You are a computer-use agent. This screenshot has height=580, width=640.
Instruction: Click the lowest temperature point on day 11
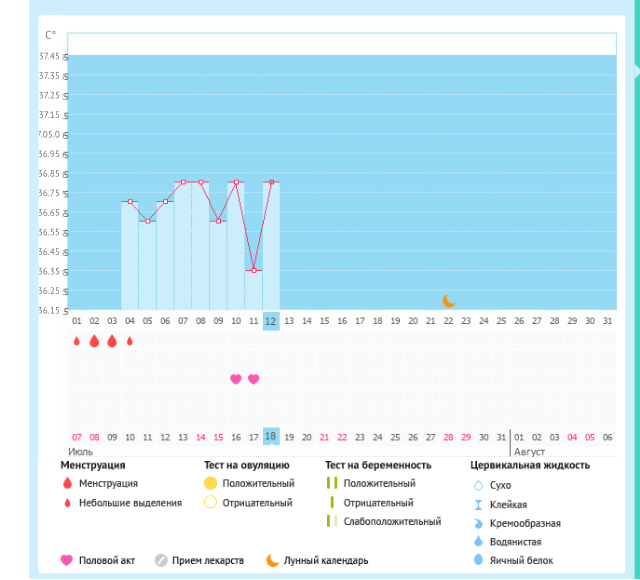click(x=254, y=271)
